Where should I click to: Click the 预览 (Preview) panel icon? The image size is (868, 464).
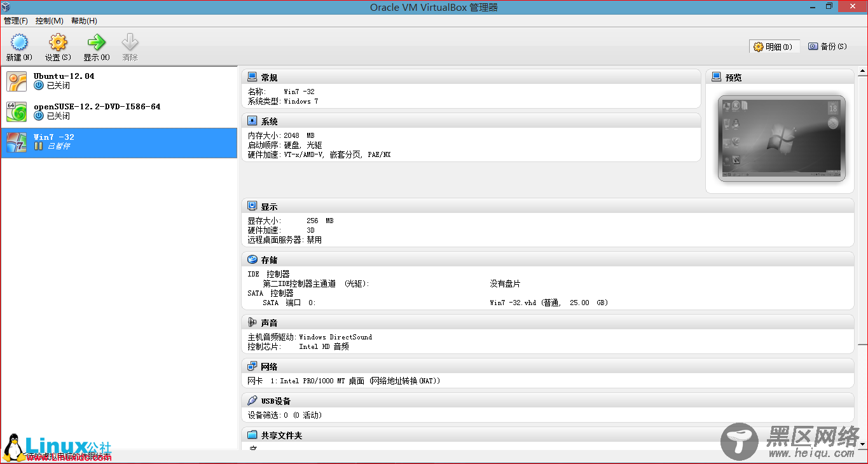pos(717,77)
